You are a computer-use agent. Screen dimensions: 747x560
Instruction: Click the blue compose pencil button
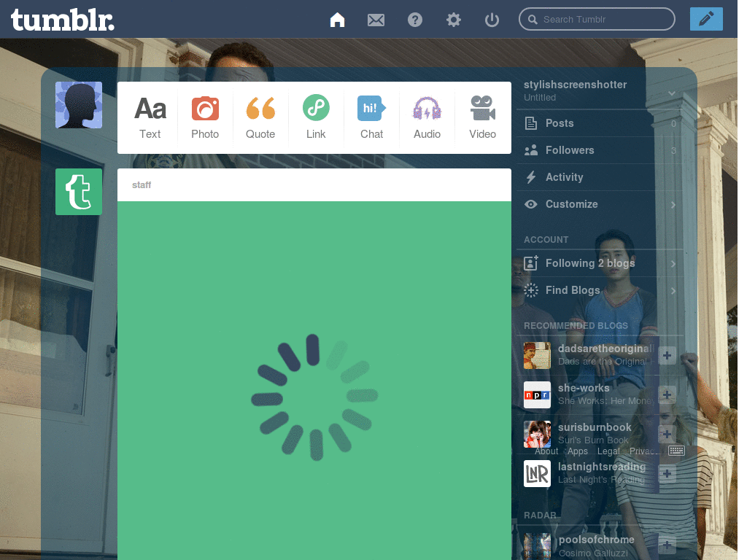click(706, 19)
